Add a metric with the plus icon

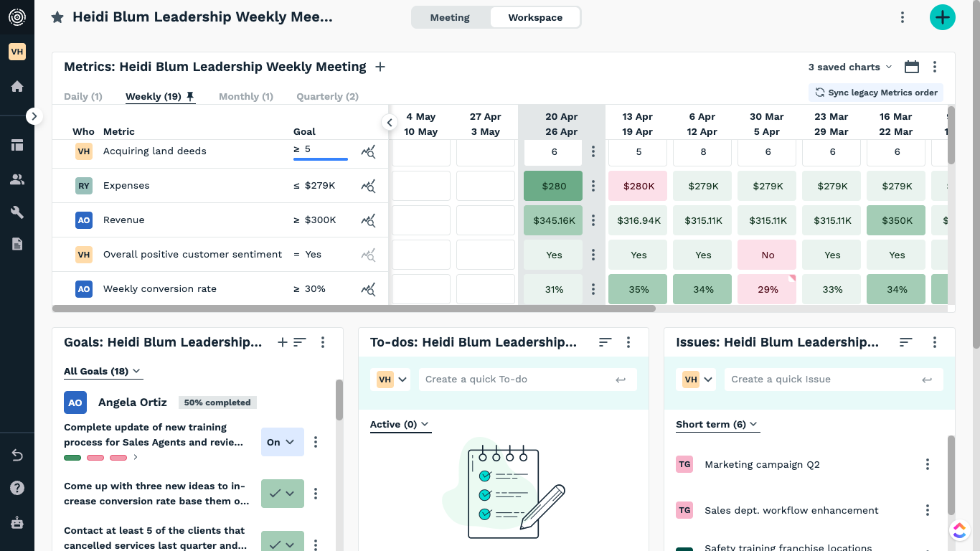(x=380, y=67)
